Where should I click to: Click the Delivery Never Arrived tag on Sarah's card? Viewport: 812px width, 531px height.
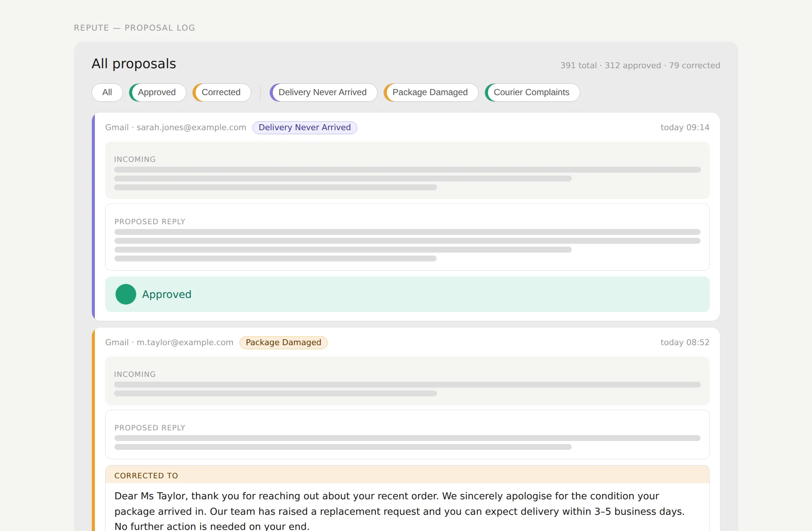click(x=304, y=128)
